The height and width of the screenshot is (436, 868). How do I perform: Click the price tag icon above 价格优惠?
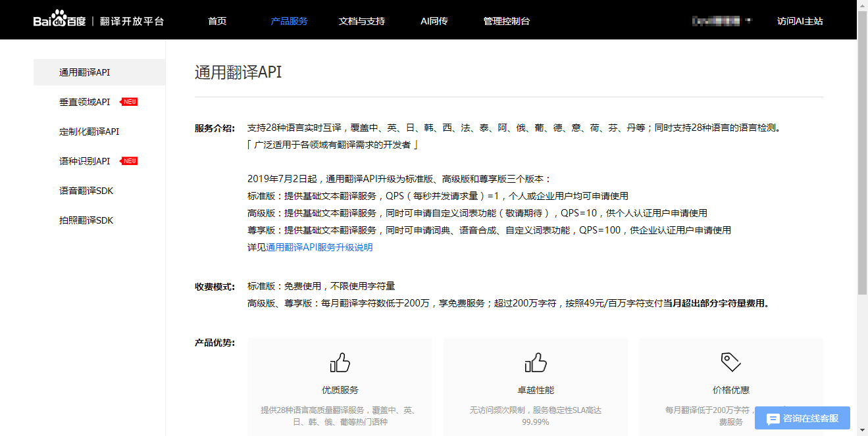click(730, 361)
